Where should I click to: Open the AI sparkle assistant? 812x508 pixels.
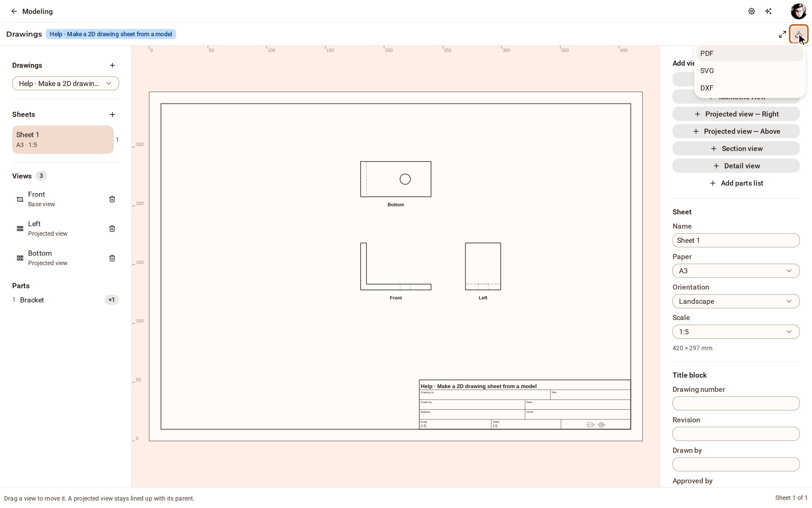pyautogui.click(x=768, y=11)
